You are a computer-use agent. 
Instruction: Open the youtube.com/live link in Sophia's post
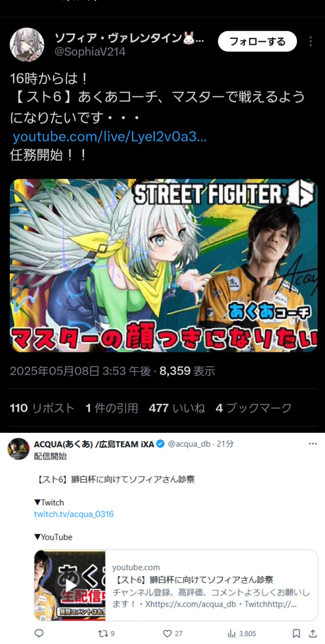click(x=110, y=137)
